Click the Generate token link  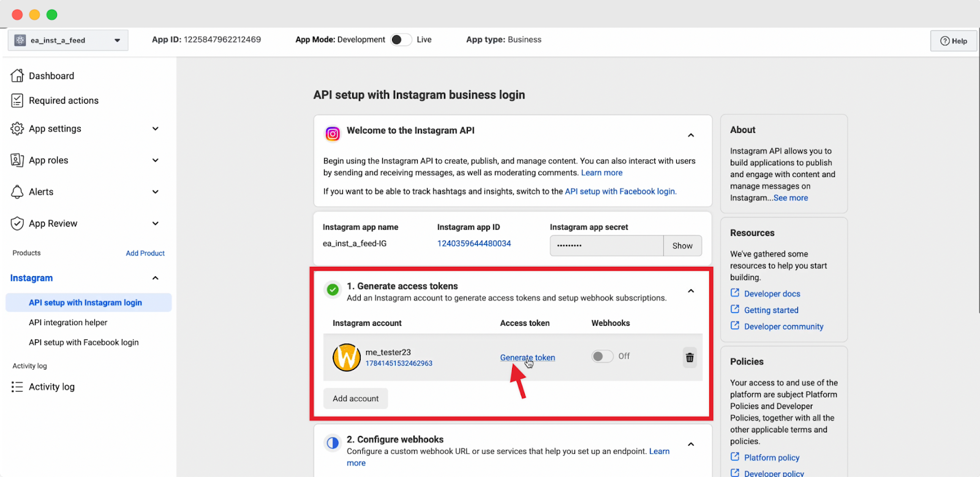(x=527, y=358)
